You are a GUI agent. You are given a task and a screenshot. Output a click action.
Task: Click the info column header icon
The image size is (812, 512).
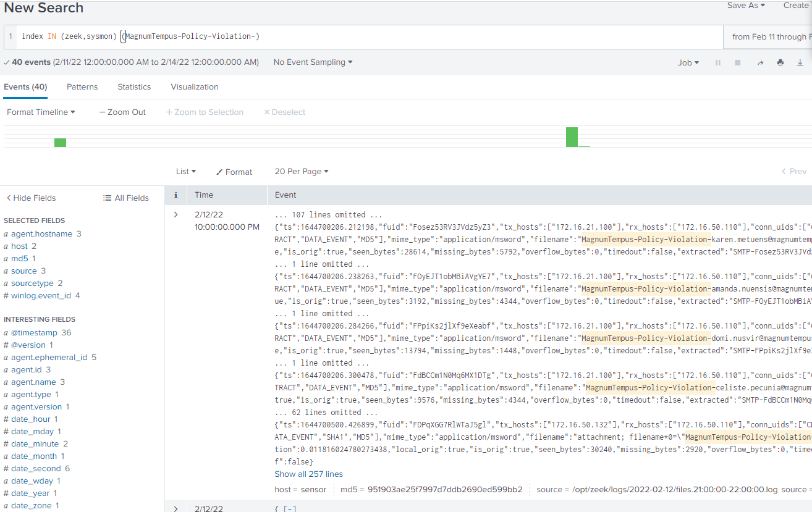(176, 195)
